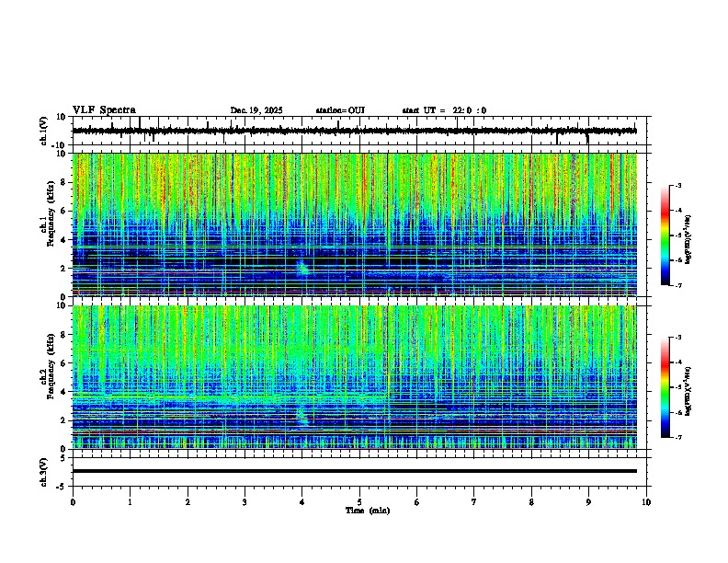This screenshot has width=728, height=563.
Task: Click the station=OUI label
Action: pyautogui.click(x=340, y=110)
